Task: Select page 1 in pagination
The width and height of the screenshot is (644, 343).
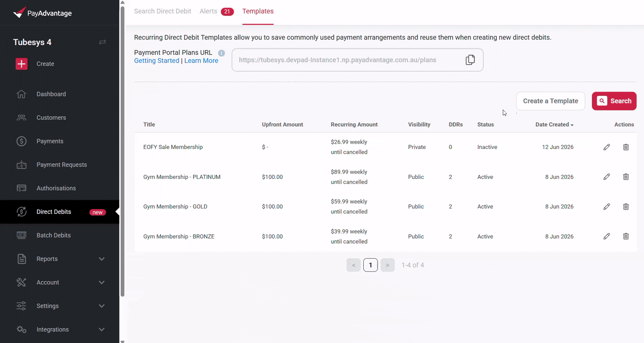Action: (x=370, y=265)
